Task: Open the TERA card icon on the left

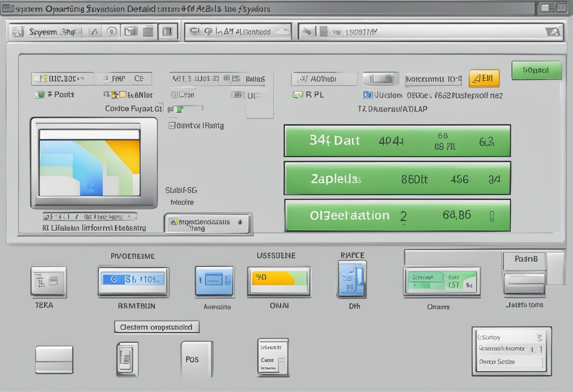Action: 49,281
